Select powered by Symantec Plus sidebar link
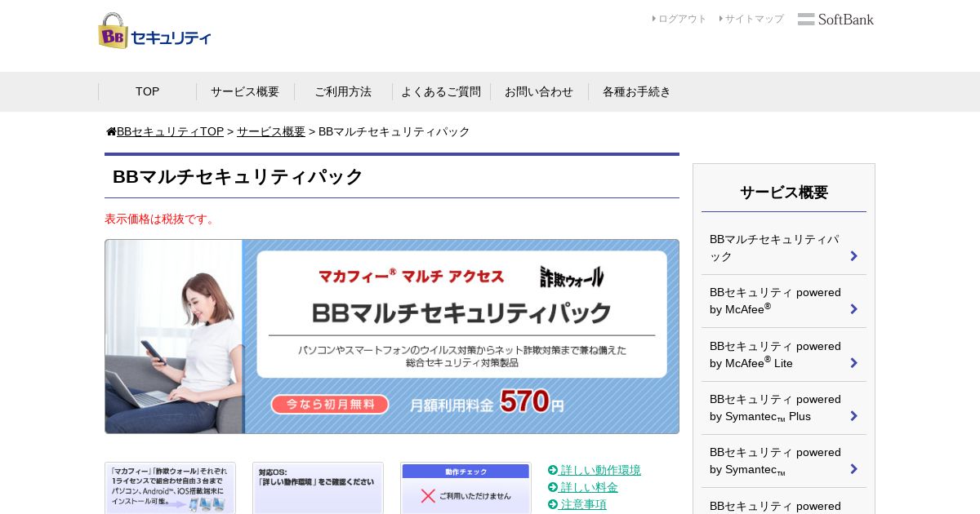This screenshot has height=514, width=980. [784, 408]
